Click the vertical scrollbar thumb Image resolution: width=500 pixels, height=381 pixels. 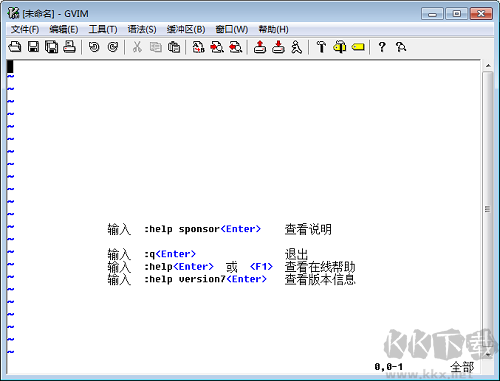pos(488,209)
